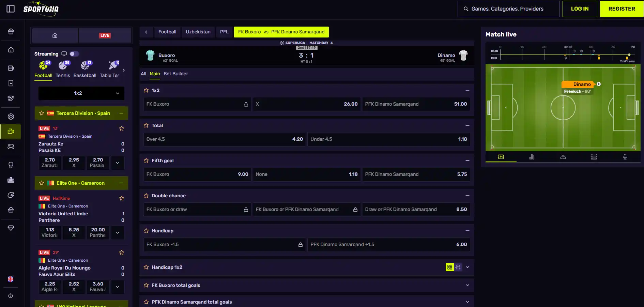
Task: Favorite the Fifth goal market star
Action: (146, 160)
